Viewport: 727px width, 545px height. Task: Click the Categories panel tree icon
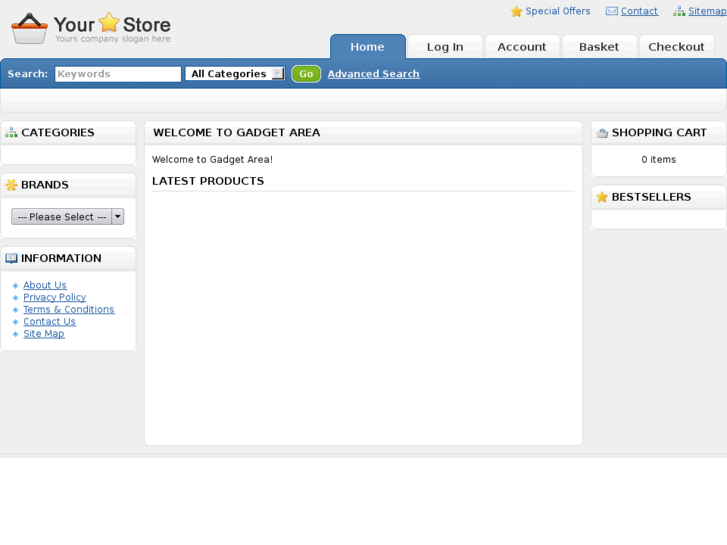(11, 133)
